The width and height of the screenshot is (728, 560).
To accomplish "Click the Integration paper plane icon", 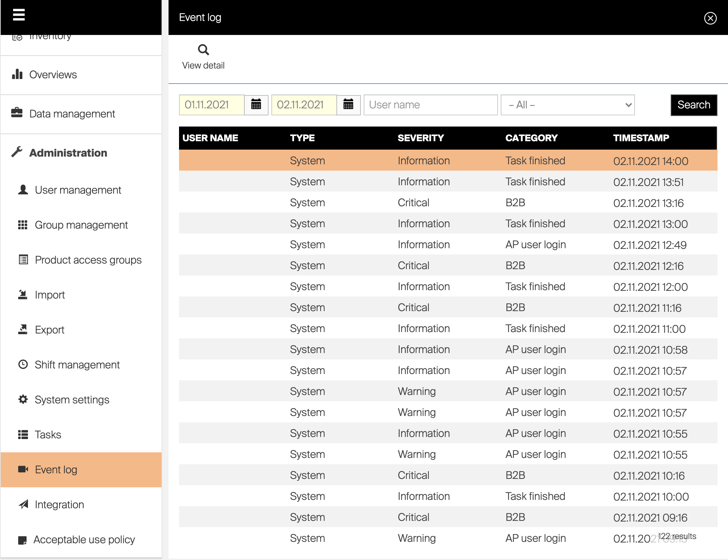I will tap(23, 504).
